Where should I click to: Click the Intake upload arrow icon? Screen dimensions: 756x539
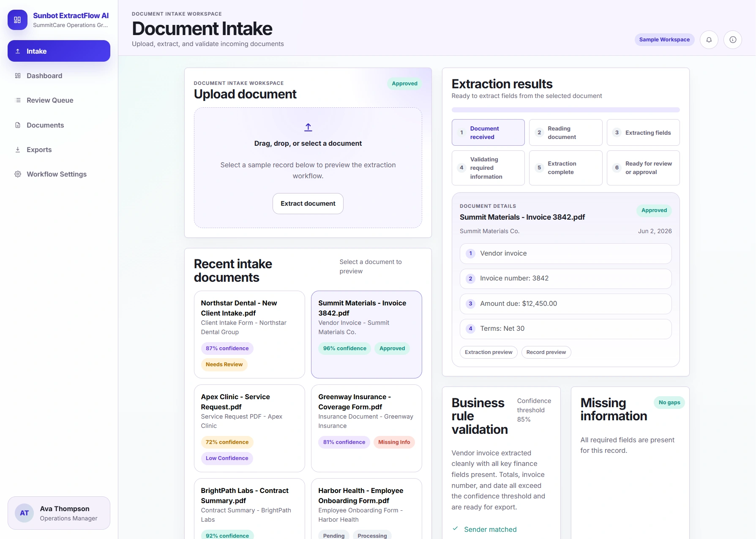click(18, 51)
